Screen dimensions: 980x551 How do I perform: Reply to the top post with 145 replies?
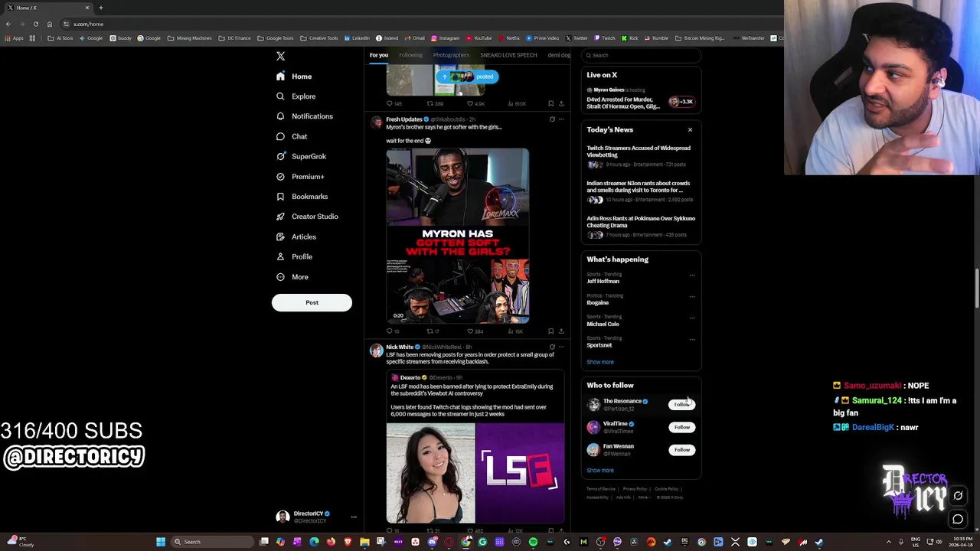(394, 103)
